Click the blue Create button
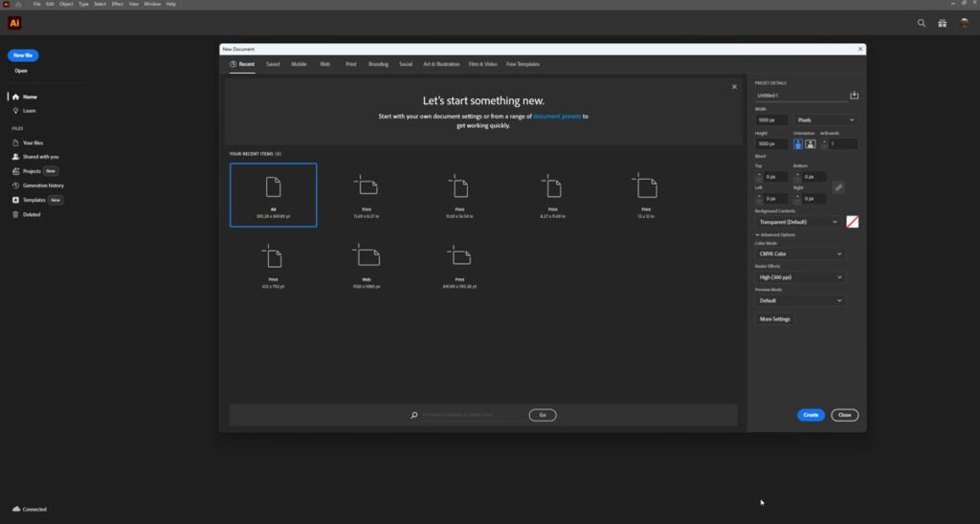 click(811, 415)
